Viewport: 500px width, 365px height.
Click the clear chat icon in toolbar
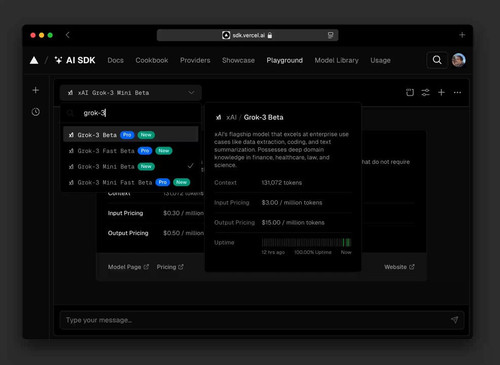(410, 92)
